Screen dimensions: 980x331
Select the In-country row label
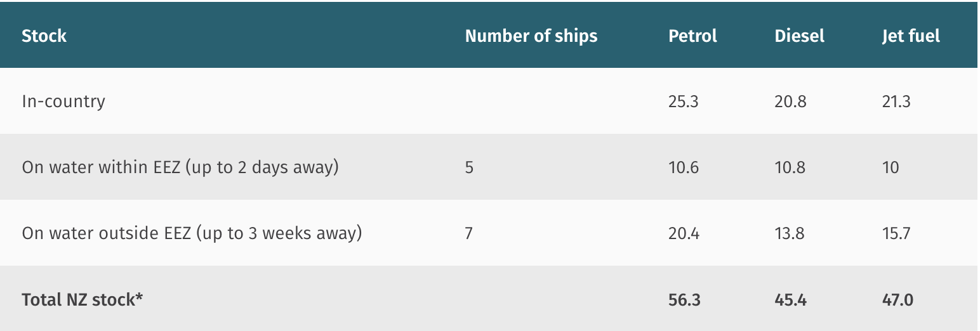(x=63, y=101)
